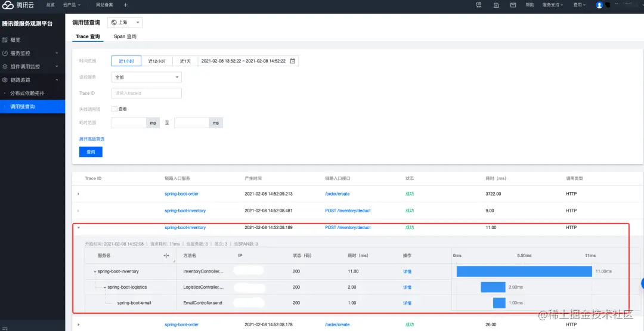644x331 pixels.
Task: Select the 近1天 time range
Action: point(185,61)
